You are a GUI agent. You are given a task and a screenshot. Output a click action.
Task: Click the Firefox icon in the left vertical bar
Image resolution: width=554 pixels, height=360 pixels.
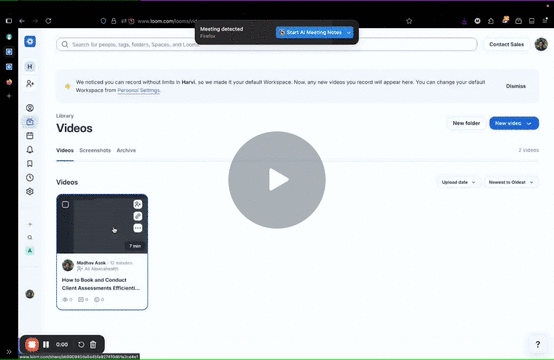click(x=9, y=82)
